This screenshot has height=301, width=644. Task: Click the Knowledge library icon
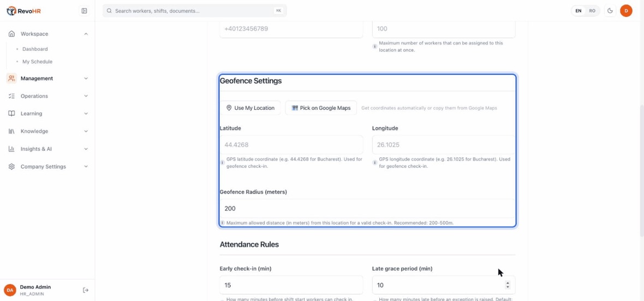click(11, 131)
